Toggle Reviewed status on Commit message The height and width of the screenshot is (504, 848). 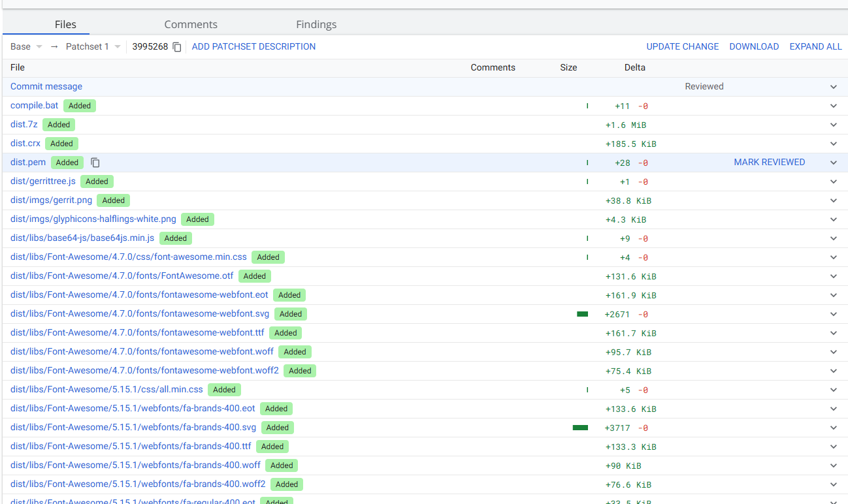[x=704, y=87]
